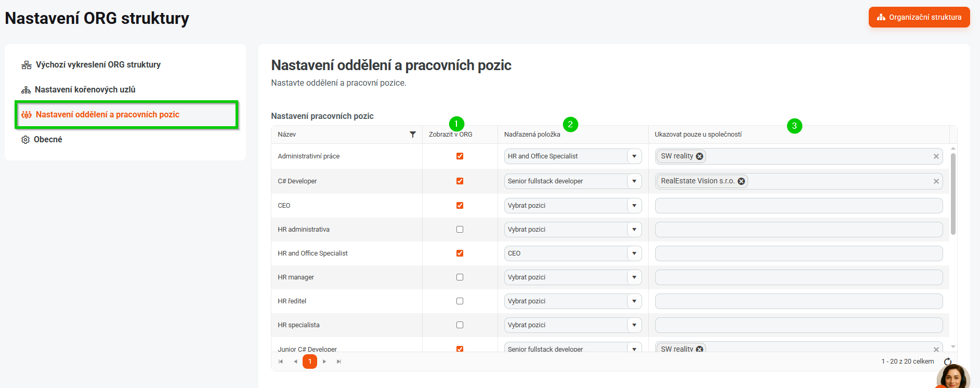Open the Obecné settings section
The width and height of the screenshot is (980, 388).
(x=48, y=140)
